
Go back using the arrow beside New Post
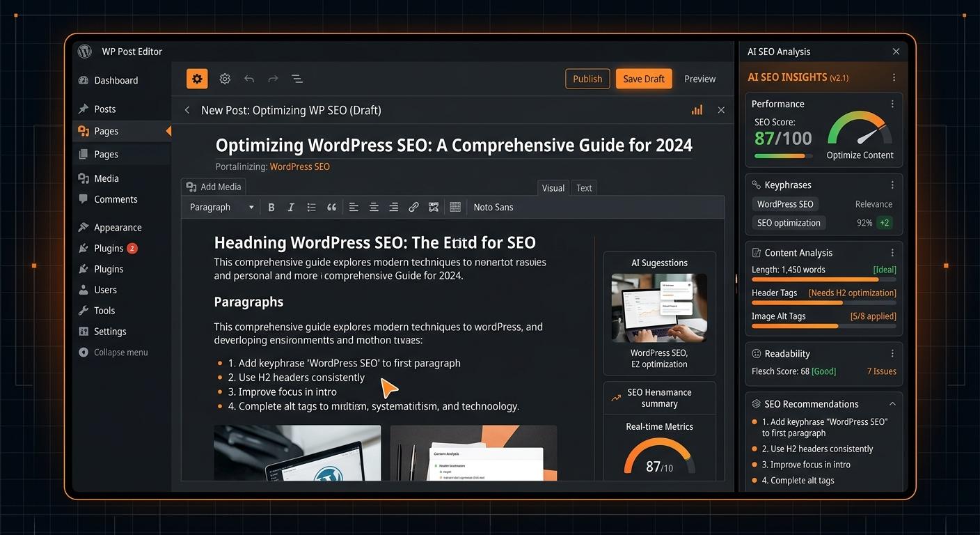pyautogui.click(x=187, y=110)
